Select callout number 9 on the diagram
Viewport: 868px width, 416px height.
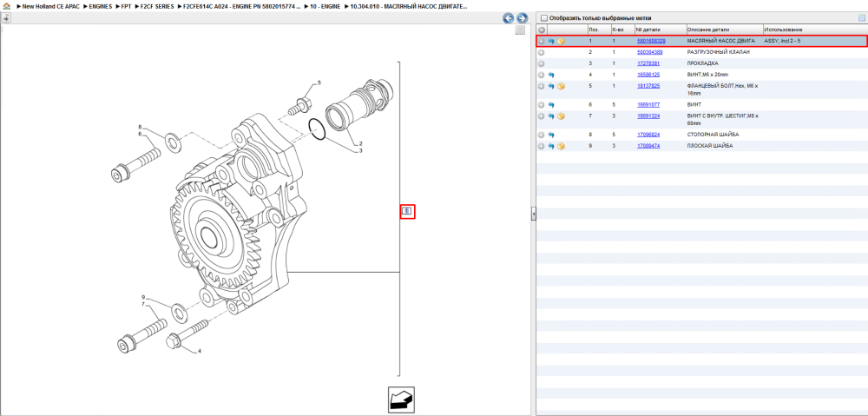pos(143,298)
